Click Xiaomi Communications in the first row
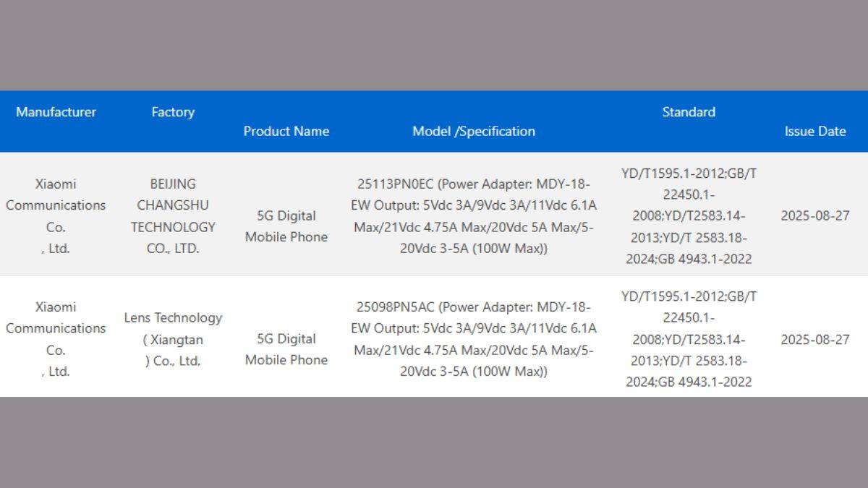868x488 pixels. 56,215
